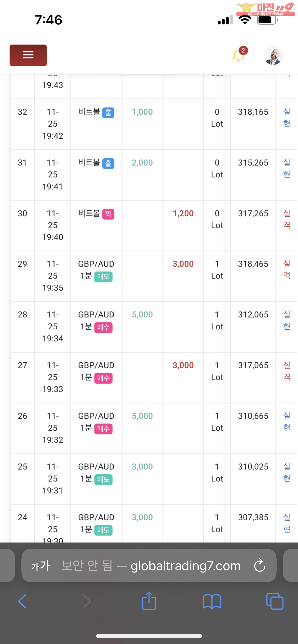
Task: Open the red hamburger menu
Action: point(28,55)
